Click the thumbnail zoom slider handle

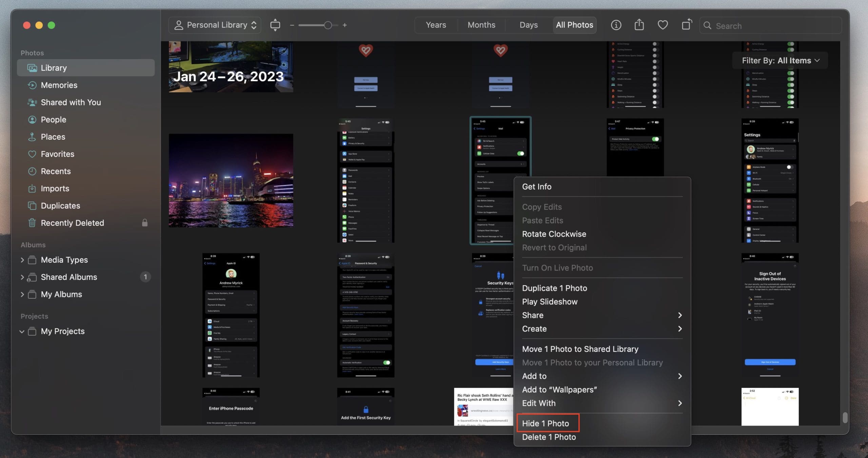click(328, 25)
